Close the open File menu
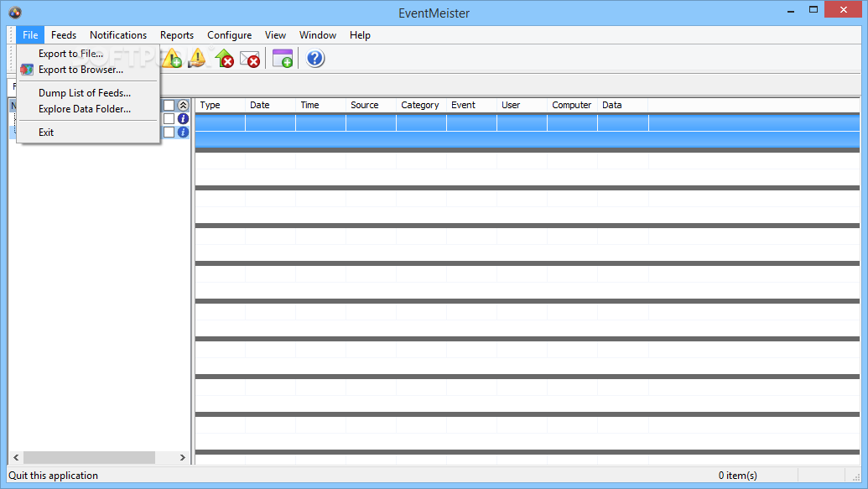This screenshot has width=868, height=489. coord(30,35)
